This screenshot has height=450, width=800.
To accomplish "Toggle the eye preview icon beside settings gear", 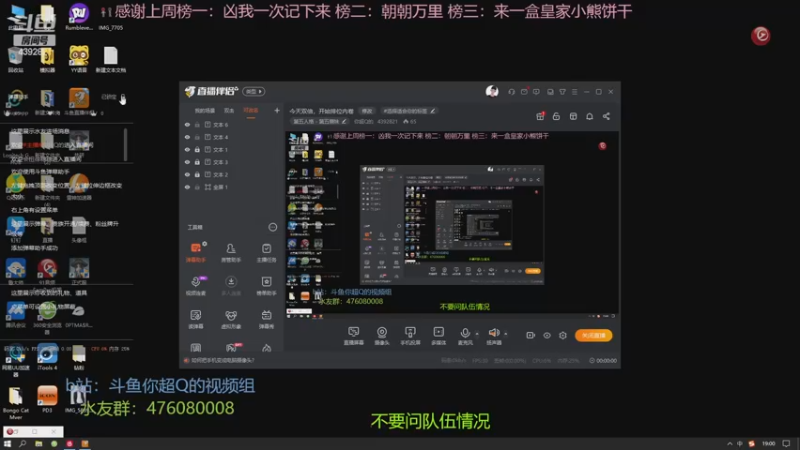I will coord(546,335).
